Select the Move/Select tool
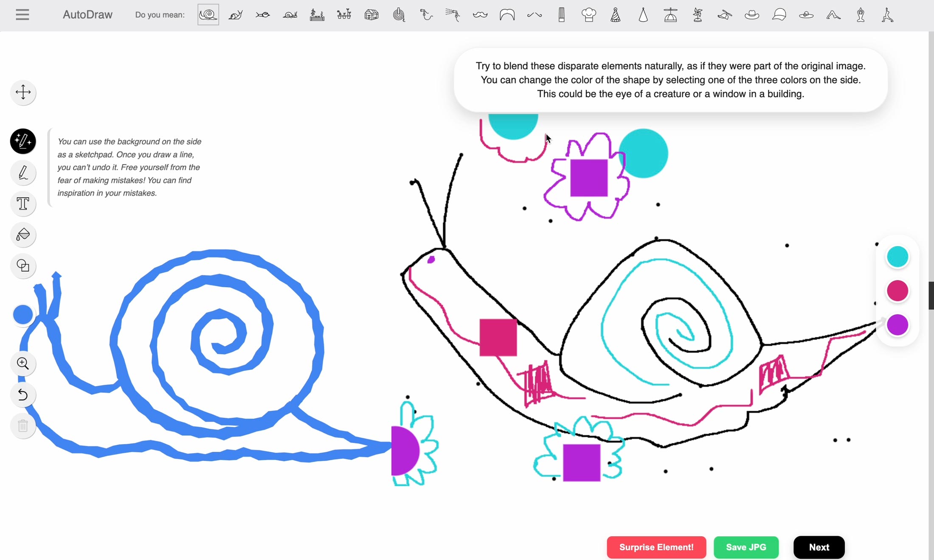This screenshot has height=560, width=934. [x=23, y=92]
